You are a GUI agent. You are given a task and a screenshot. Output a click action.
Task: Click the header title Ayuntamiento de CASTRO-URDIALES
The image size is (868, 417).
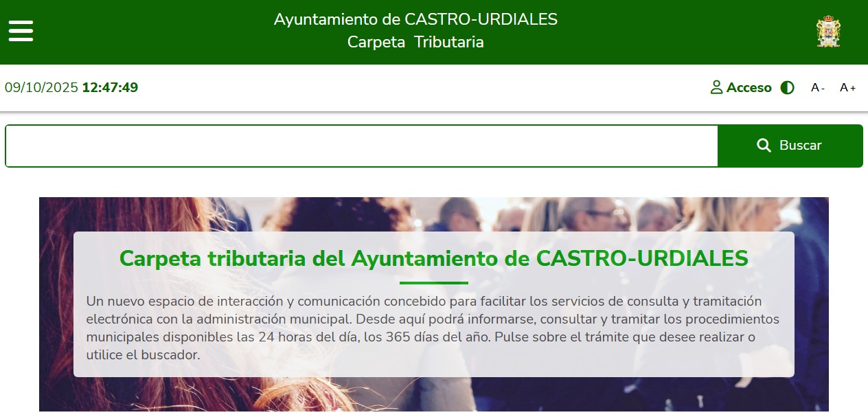click(415, 19)
